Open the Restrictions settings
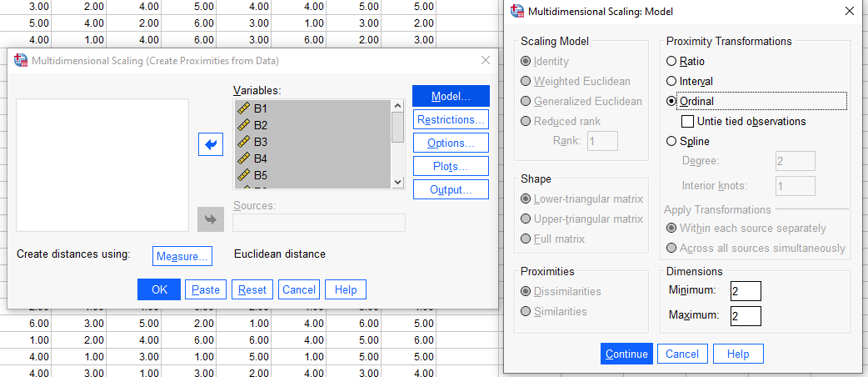868x377 pixels. coord(451,119)
